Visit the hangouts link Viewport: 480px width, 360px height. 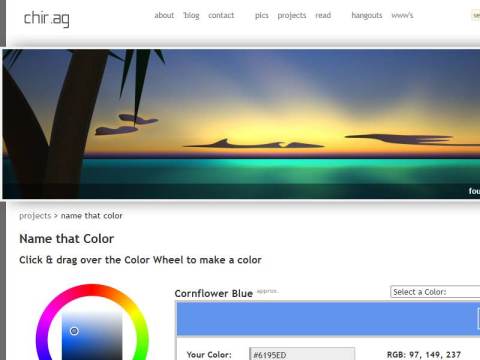click(367, 16)
